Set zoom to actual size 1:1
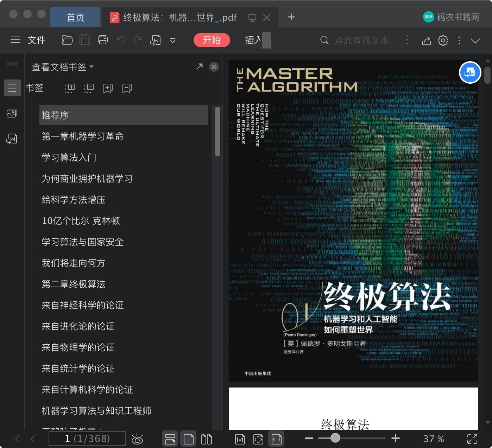 tap(240, 439)
